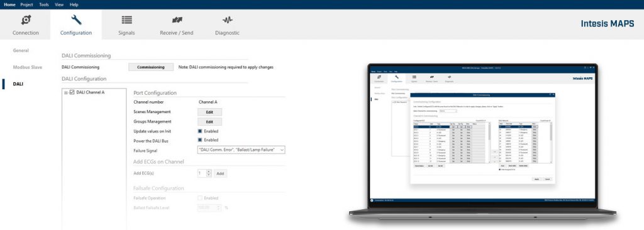
Task: Open the Help menu
Action: pos(74,4)
